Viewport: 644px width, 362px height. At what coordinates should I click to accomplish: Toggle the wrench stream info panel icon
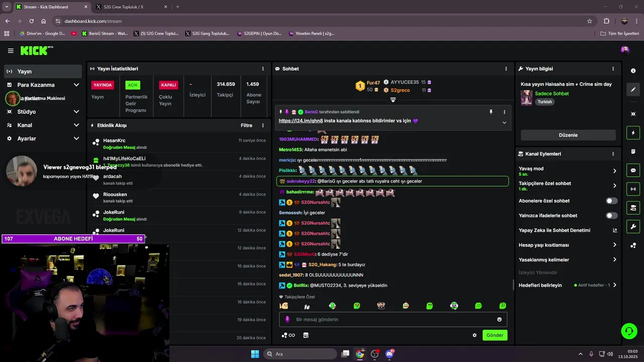633,226
